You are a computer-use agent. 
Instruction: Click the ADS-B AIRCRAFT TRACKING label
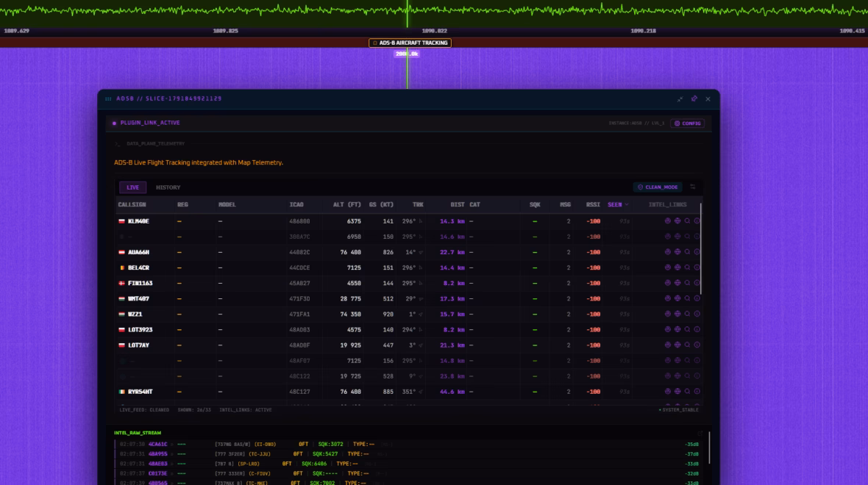click(x=410, y=43)
